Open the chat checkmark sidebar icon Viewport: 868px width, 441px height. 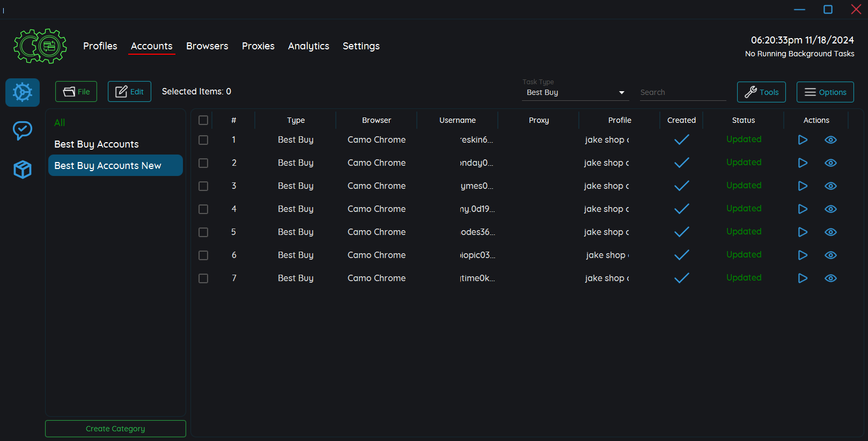23,130
